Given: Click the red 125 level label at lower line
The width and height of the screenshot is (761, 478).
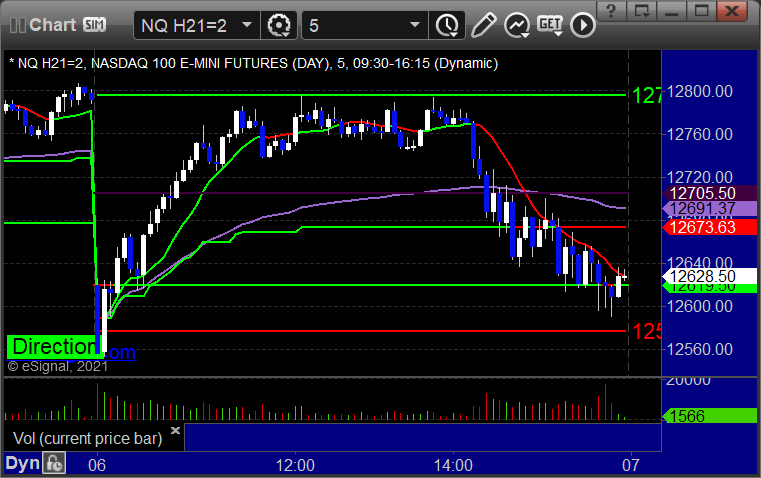Looking at the screenshot, I should (646, 331).
